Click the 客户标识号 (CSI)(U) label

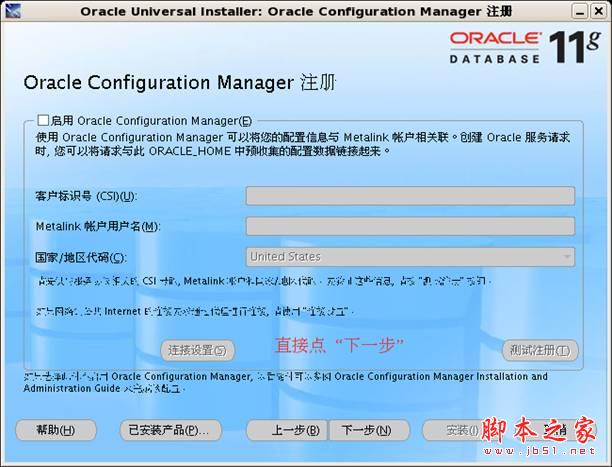click(86, 196)
